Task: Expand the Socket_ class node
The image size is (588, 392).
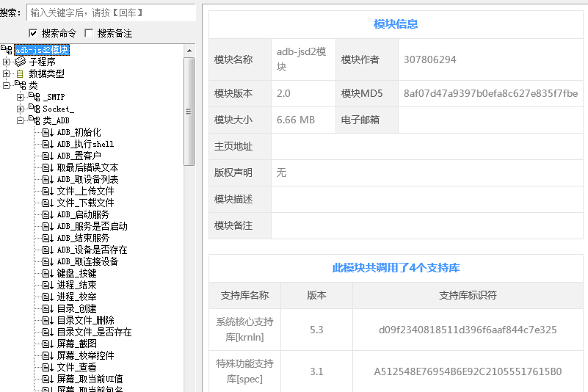Action: click(21, 109)
